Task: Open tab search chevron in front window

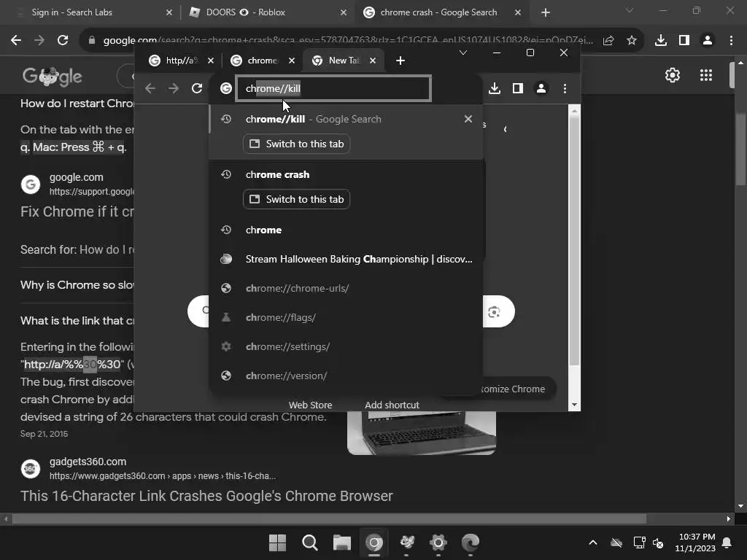Action: [x=462, y=52]
